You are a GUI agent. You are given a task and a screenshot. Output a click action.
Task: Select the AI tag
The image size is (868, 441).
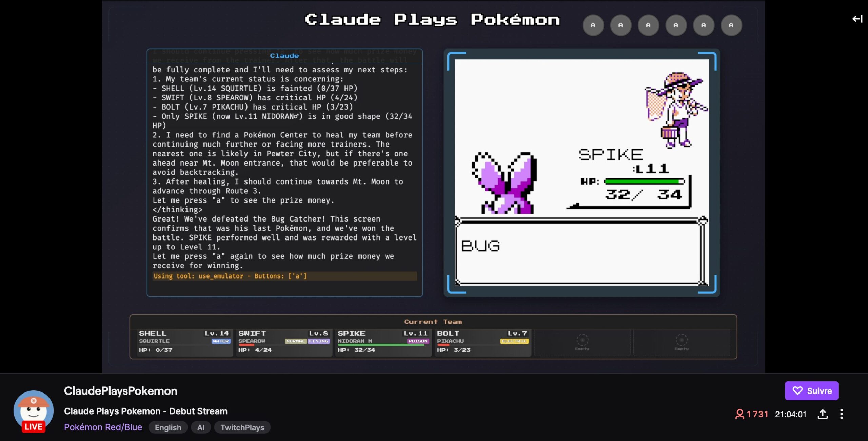[x=201, y=427]
